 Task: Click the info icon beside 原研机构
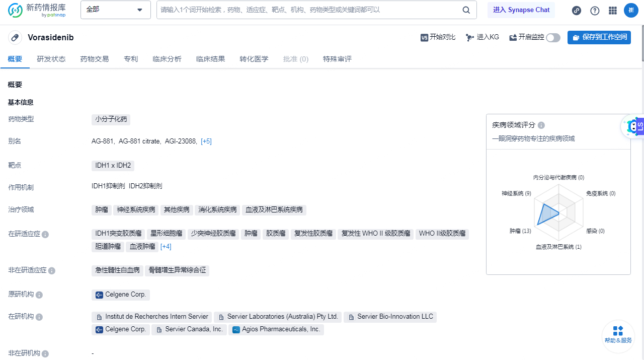[x=40, y=294]
